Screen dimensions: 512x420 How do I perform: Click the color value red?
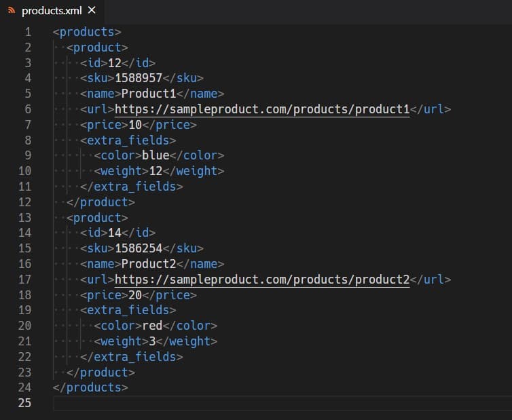(152, 326)
